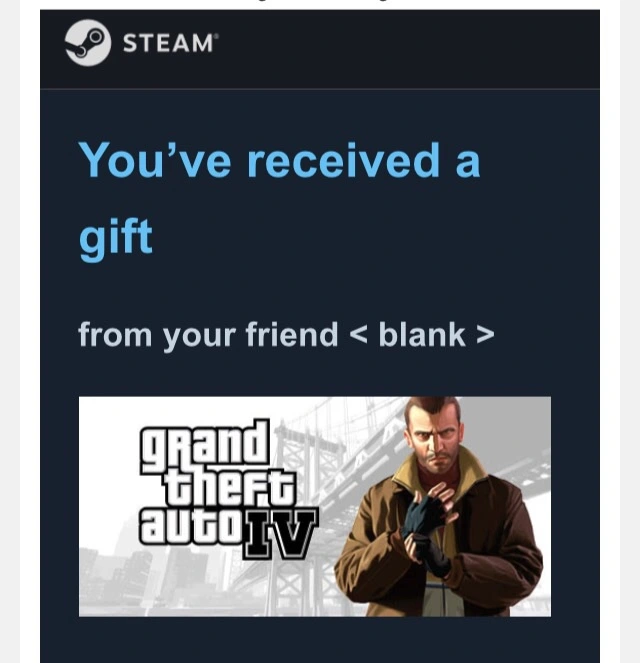The height and width of the screenshot is (663, 640).
Task: Open the Grand Theft Auto IV gift banner
Action: pyautogui.click(x=315, y=507)
